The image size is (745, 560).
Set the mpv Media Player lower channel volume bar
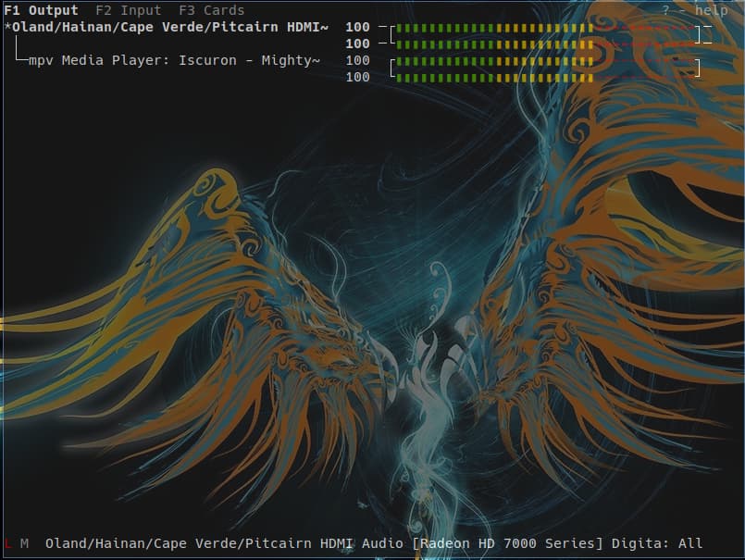click(545, 78)
